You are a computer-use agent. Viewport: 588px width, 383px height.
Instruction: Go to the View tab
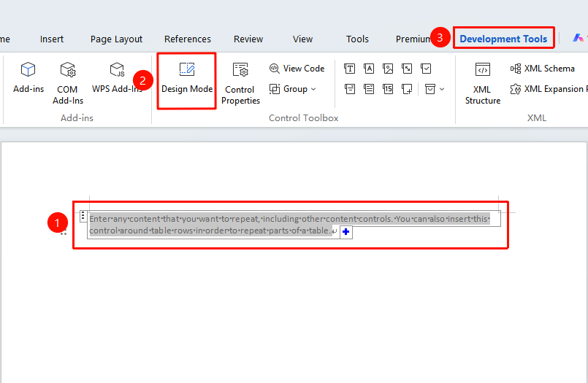click(x=302, y=39)
